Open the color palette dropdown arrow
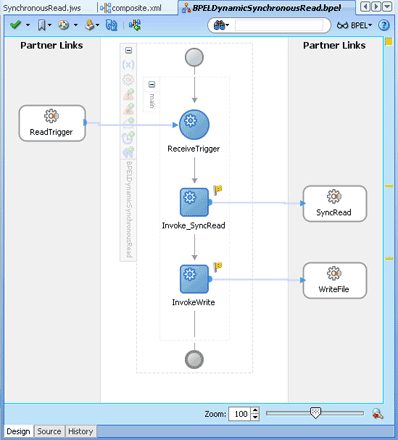This screenshot has height=440, width=398. [76, 25]
